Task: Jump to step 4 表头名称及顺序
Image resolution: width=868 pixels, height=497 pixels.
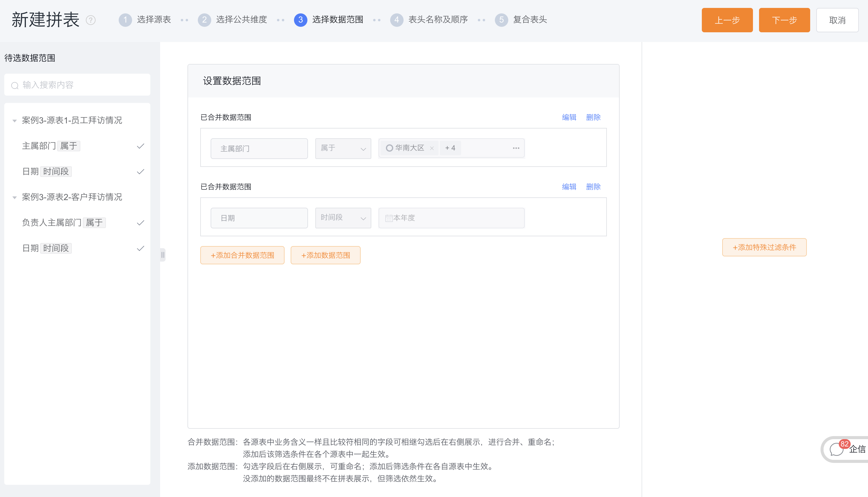Action: 429,20
